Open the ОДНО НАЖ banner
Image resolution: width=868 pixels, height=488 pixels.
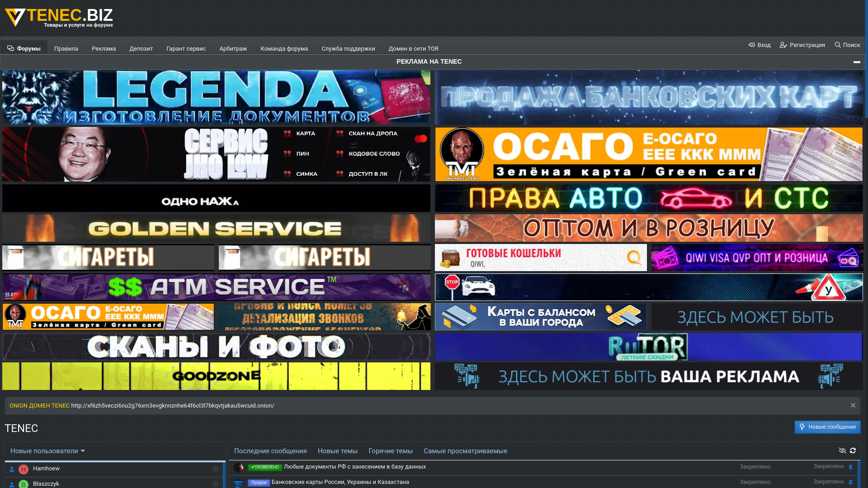point(216,198)
